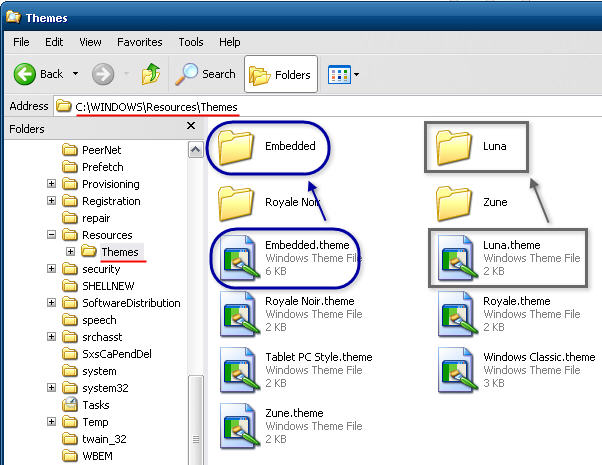Open the Favorites menu
The height and width of the screenshot is (465, 602).
140,42
